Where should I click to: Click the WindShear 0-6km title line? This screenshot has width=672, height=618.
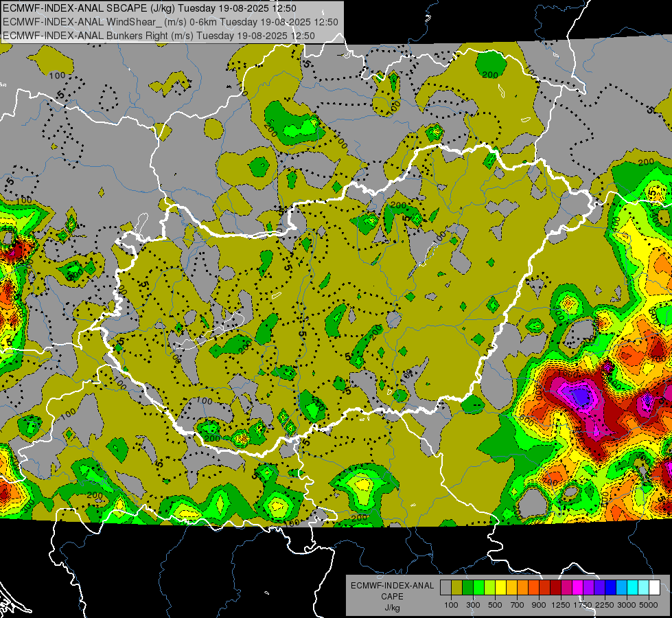[170, 22]
